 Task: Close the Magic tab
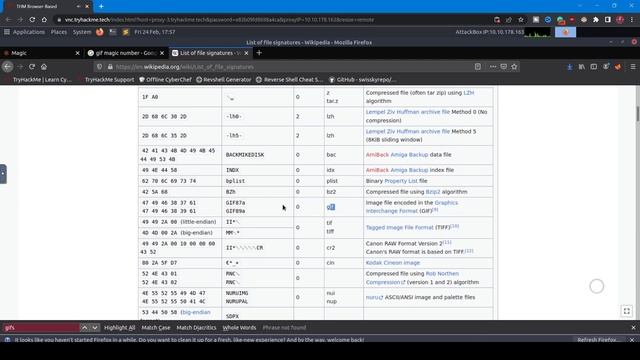click(78, 53)
